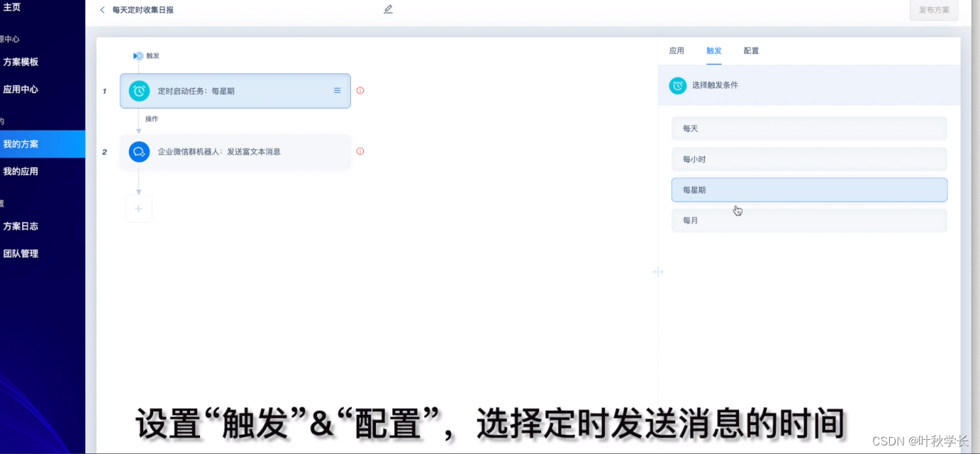Select the 每月 trigger option
Image resolution: width=980 pixels, height=454 pixels.
(x=809, y=220)
